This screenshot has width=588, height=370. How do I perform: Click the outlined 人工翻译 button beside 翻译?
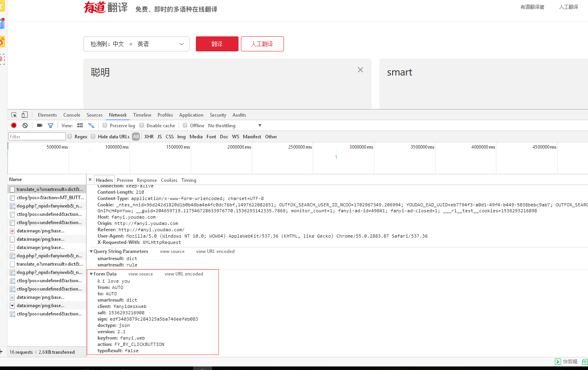tap(262, 44)
